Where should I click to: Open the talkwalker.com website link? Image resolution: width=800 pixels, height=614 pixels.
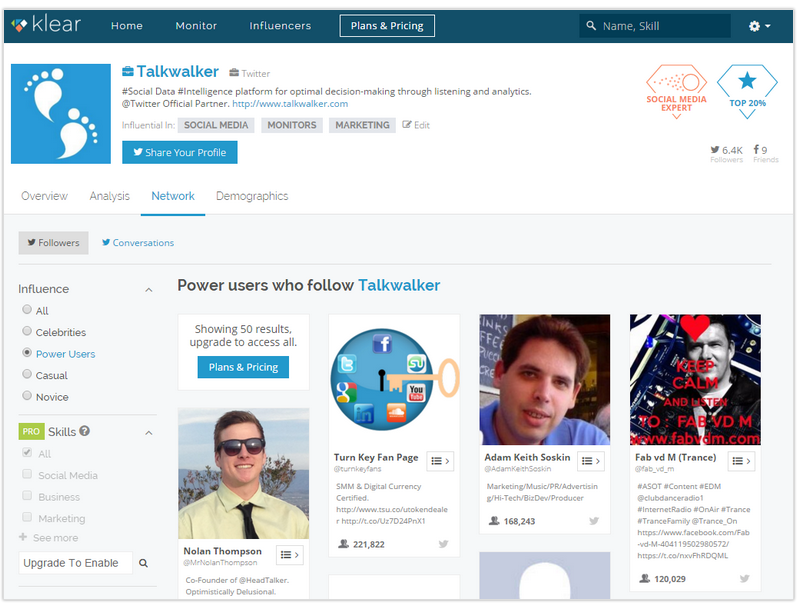click(290, 104)
